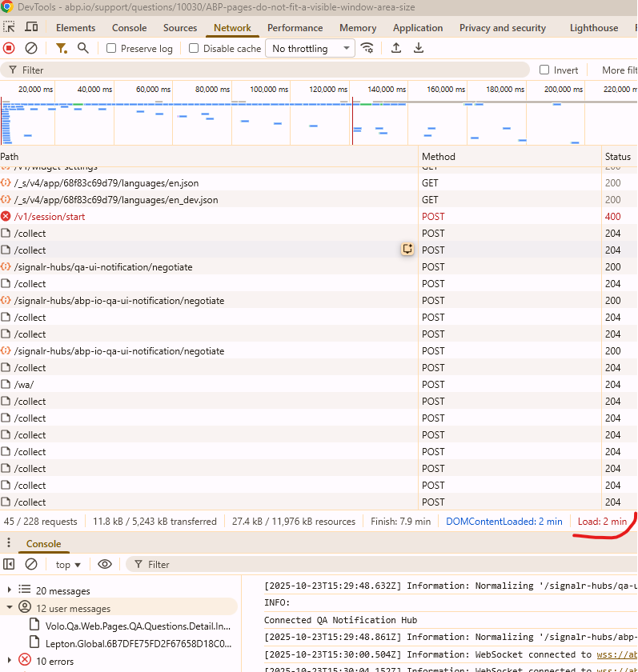Open the top JavaScript context dropdown
The height and width of the screenshot is (672, 638).
(x=69, y=564)
